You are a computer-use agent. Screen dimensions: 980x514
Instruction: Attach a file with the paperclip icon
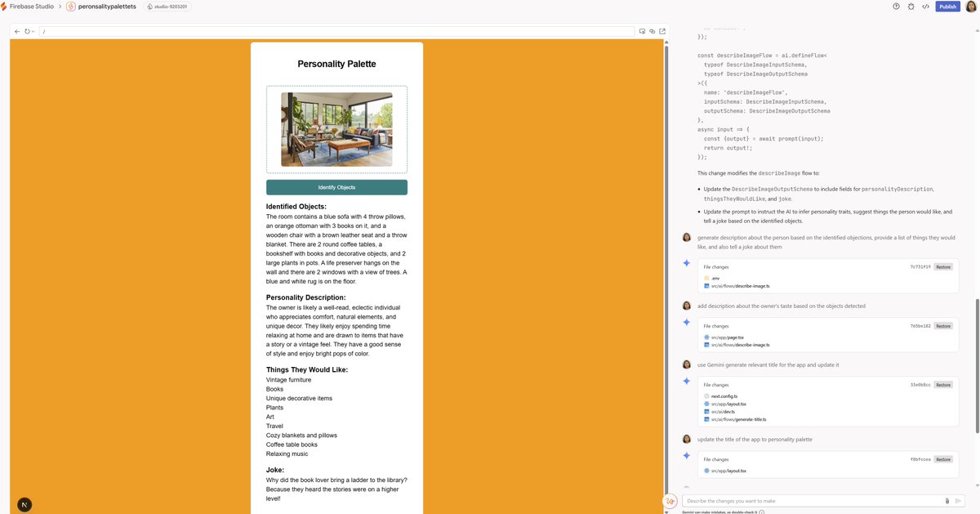pyautogui.click(x=947, y=500)
